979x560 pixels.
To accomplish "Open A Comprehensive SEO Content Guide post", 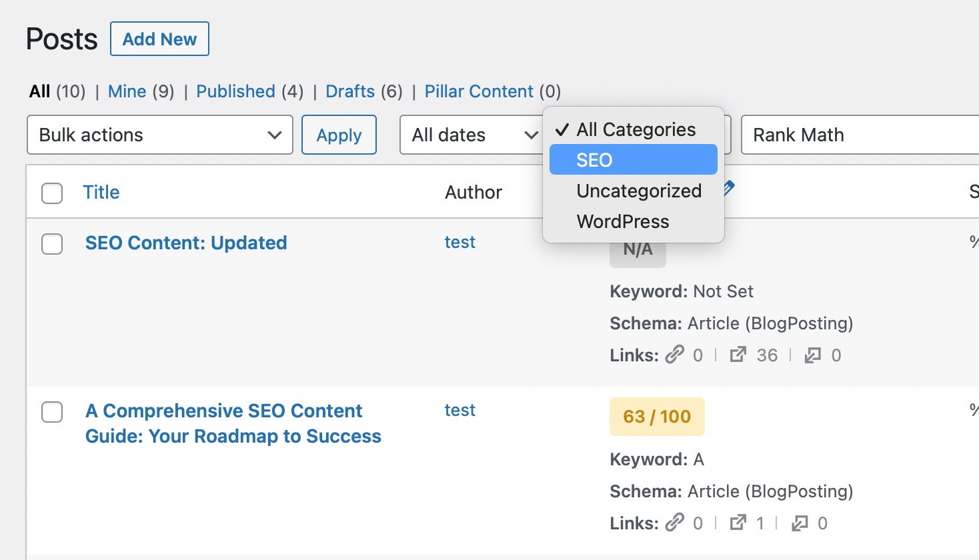I will (233, 423).
